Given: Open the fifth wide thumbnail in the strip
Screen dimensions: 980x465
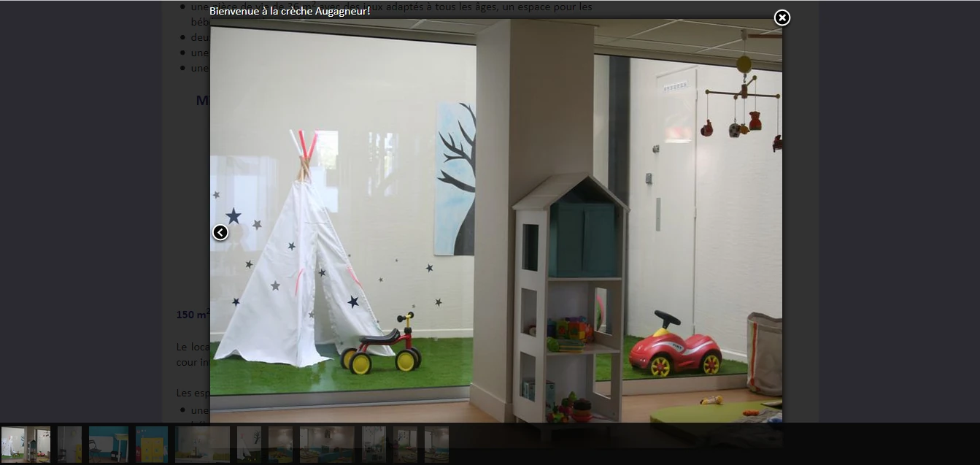Looking at the screenshot, I should (202, 445).
